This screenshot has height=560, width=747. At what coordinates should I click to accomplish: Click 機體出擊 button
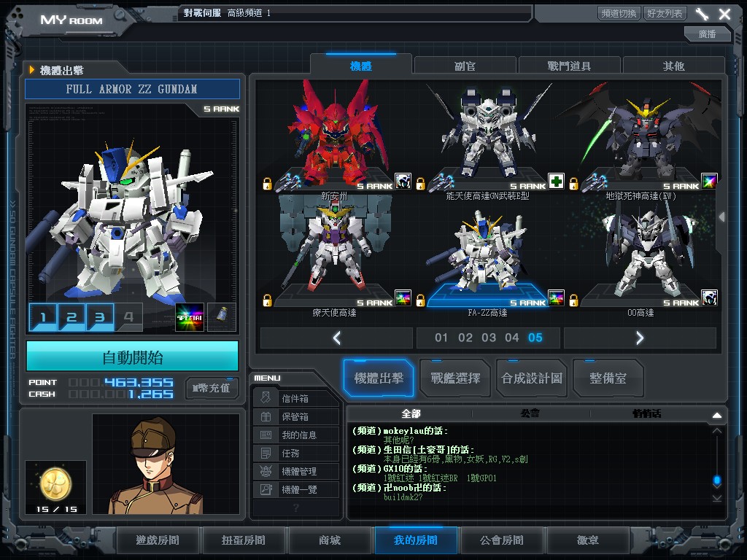[x=379, y=378]
